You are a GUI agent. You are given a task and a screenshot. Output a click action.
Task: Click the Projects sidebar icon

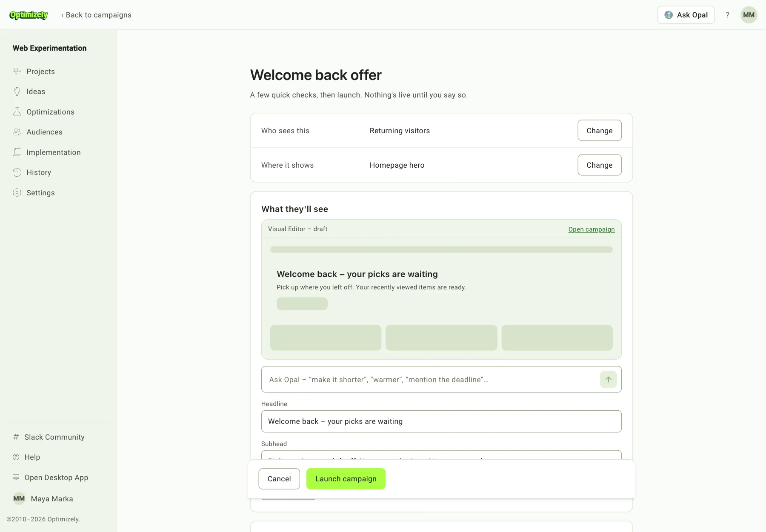pyautogui.click(x=17, y=71)
